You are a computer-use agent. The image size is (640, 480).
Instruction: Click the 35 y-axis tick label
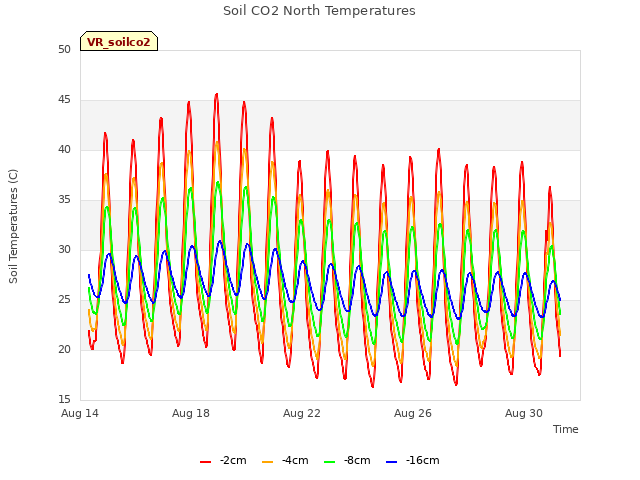click(x=64, y=200)
